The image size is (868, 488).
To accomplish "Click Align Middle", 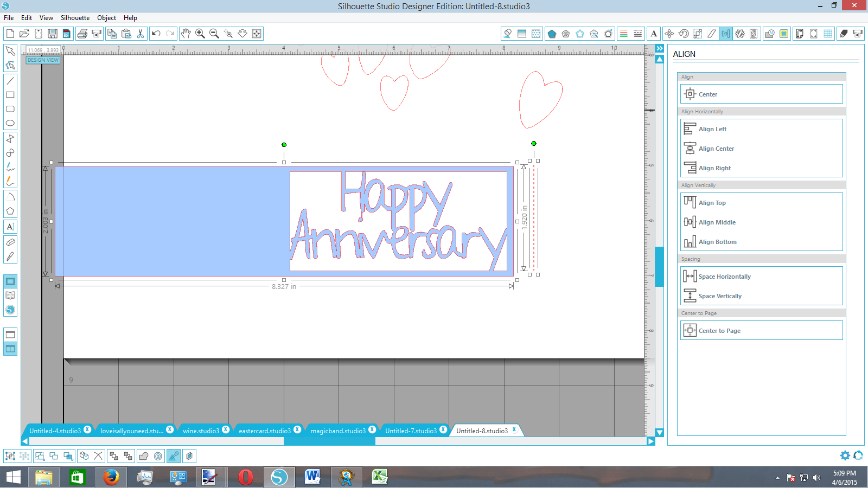I will (x=762, y=222).
